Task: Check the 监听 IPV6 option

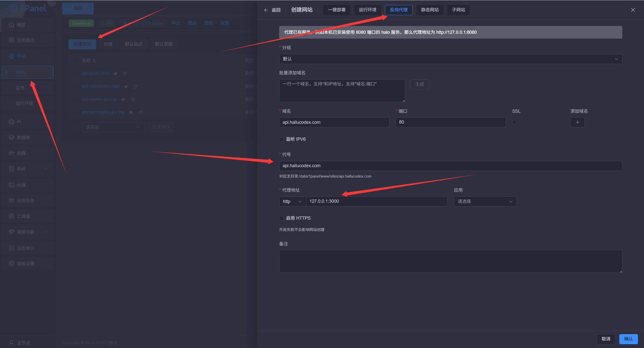Action: pyautogui.click(x=281, y=139)
